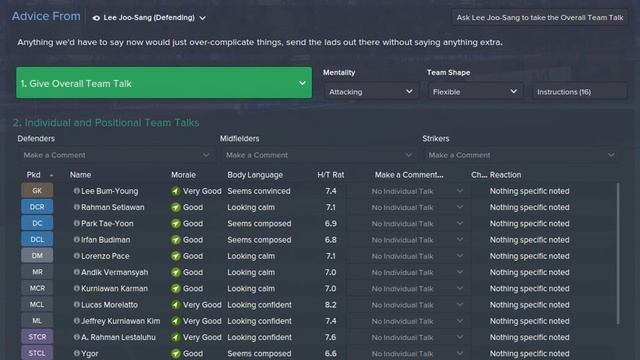640x360 pixels.
Task: Click Lee Bum-Young's "Seems convinced" body language
Action: 259,191
